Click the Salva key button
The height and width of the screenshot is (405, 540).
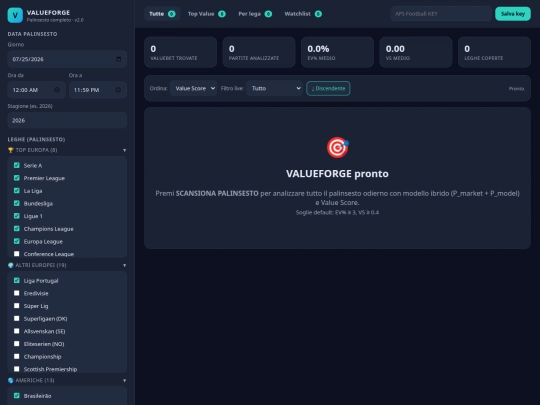(x=513, y=14)
